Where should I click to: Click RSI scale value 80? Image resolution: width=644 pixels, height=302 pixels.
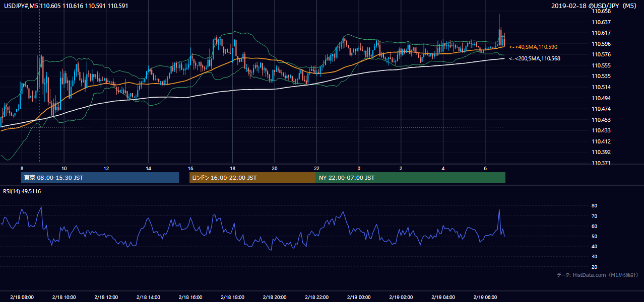point(594,206)
